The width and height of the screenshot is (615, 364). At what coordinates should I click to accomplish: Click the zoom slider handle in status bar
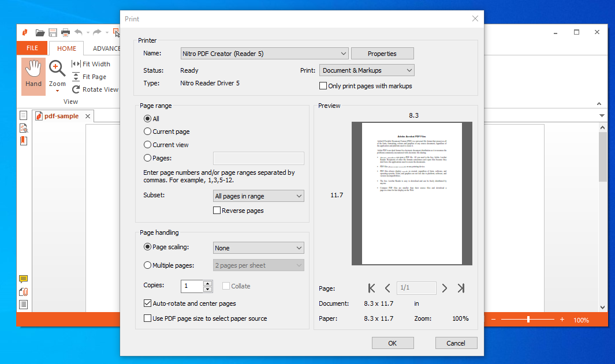click(x=528, y=320)
